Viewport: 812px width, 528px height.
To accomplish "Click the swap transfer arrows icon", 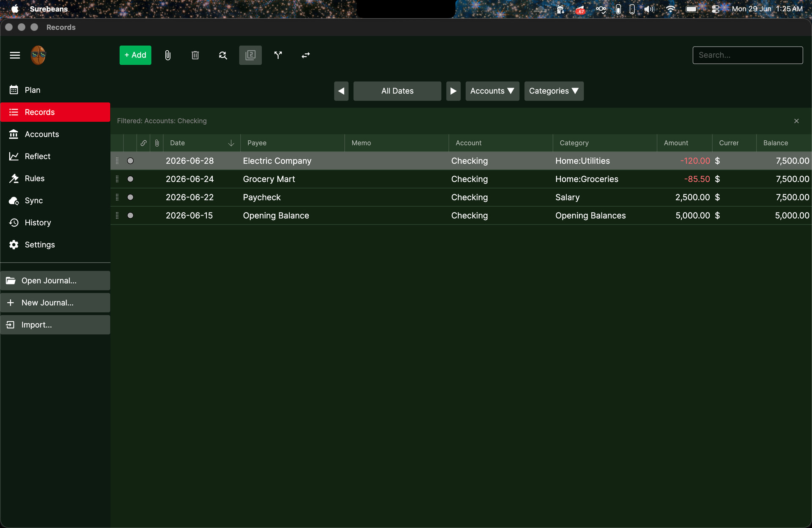I will (306, 55).
